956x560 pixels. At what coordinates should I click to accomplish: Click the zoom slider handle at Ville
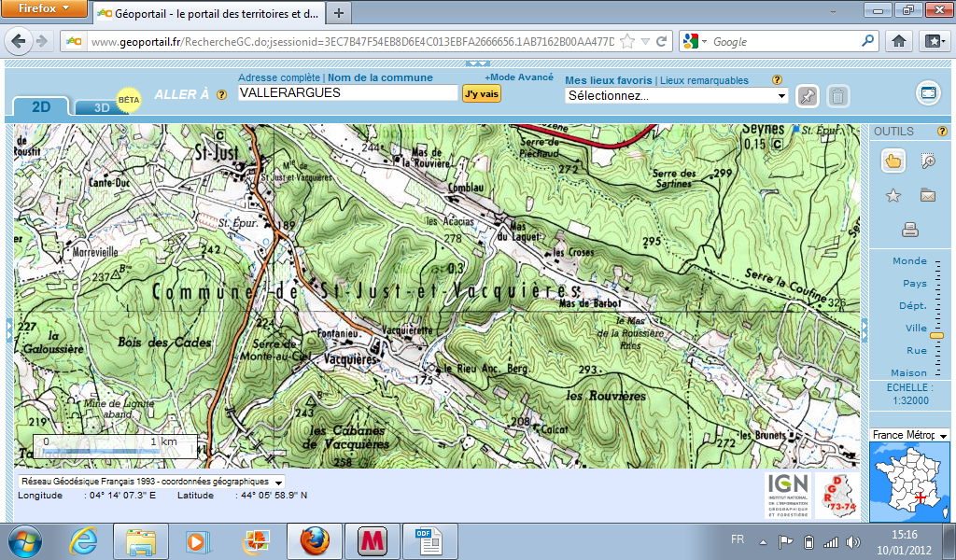click(937, 335)
